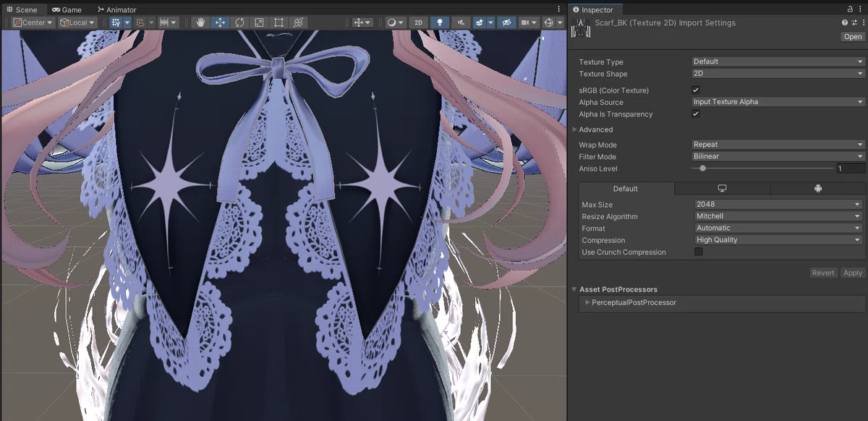Image resolution: width=868 pixels, height=421 pixels.
Task: Click the snap increment icon
Action: 140,22
